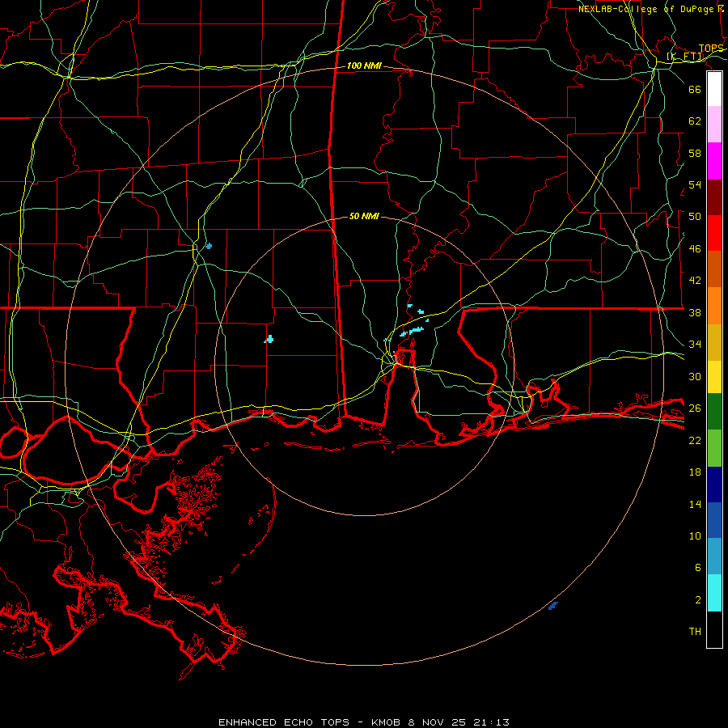Screen dimensions: 728x728
Task: Click the white swatch at top of legend
Action: pos(714,89)
